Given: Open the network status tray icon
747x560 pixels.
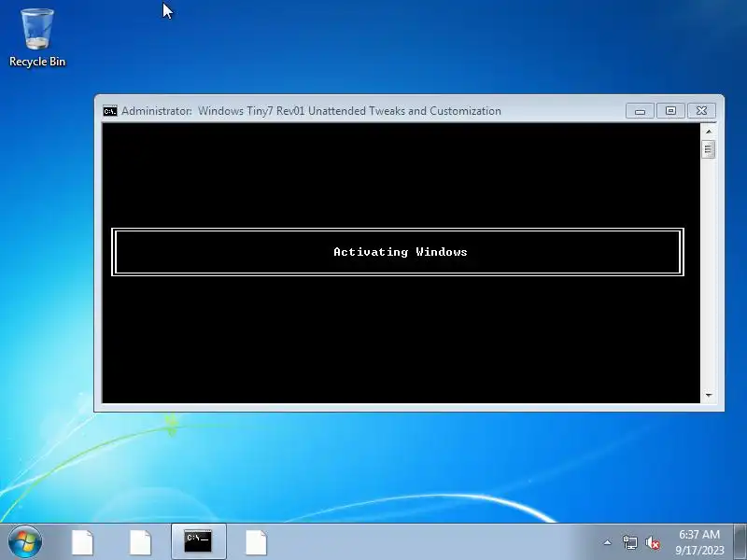Looking at the screenshot, I should pyautogui.click(x=629, y=542).
